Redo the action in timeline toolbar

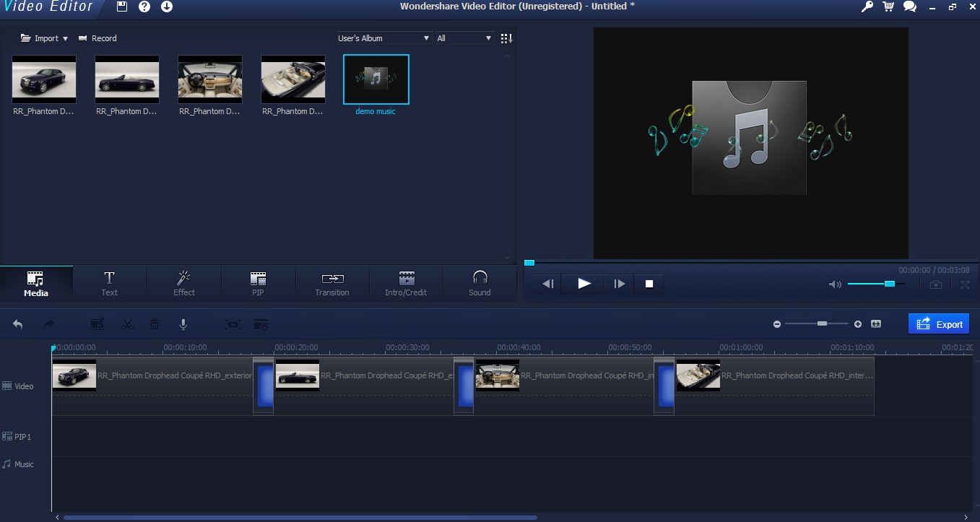(49, 325)
